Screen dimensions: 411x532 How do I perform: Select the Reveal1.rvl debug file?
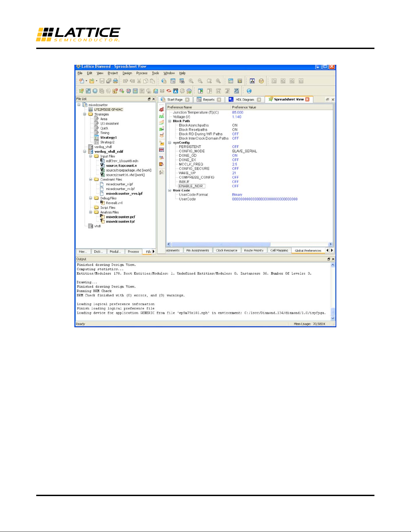point(114,203)
